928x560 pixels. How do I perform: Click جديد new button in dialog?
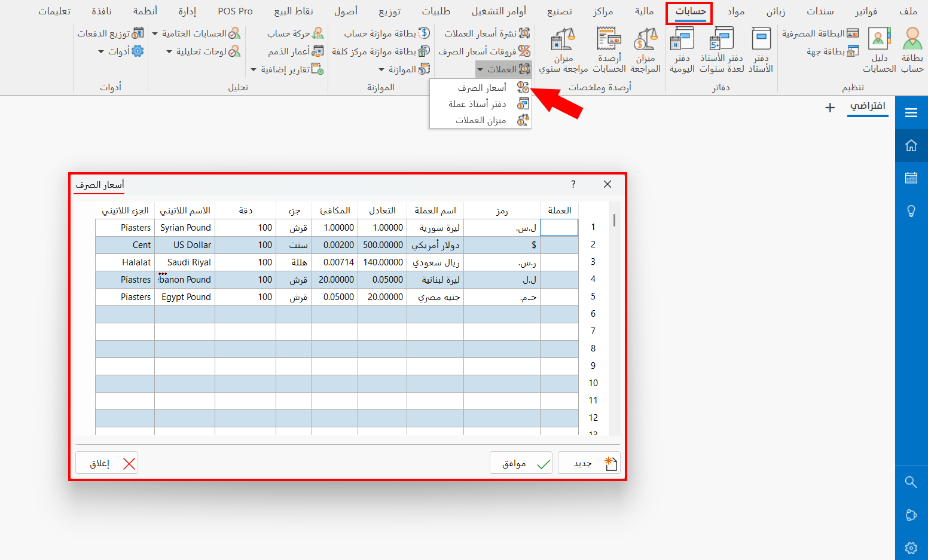tap(589, 463)
